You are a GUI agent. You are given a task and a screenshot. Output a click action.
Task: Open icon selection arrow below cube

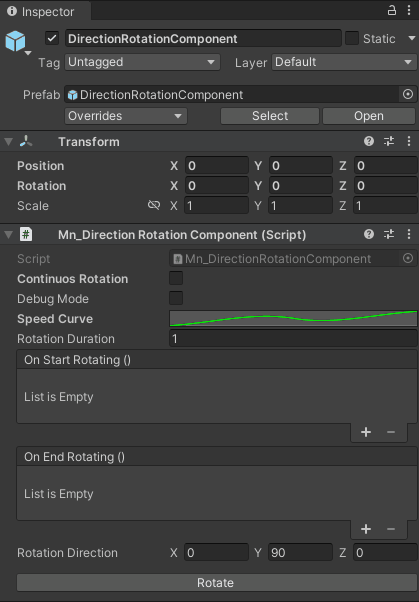pos(28,53)
